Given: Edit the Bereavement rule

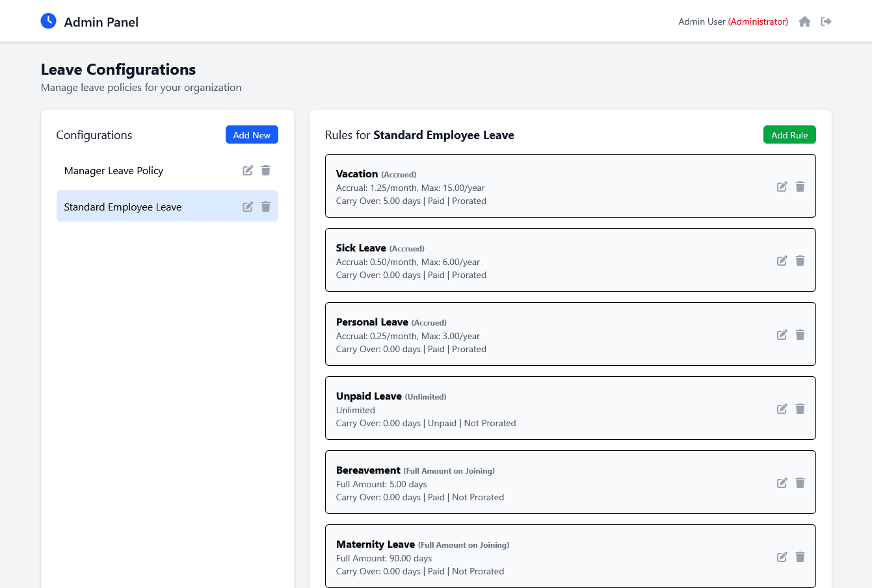Looking at the screenshot, I should (x=782, y=483).
